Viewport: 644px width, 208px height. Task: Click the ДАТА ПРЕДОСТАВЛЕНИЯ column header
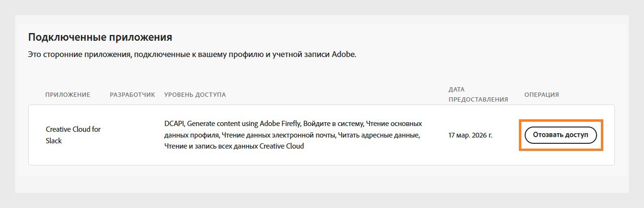pyautogui.click(x=478, y=94)
